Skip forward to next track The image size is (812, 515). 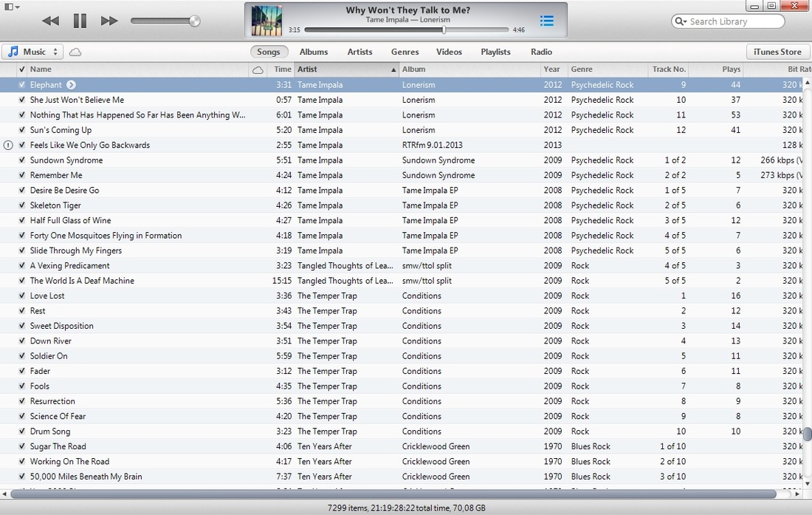coord(109,21)
